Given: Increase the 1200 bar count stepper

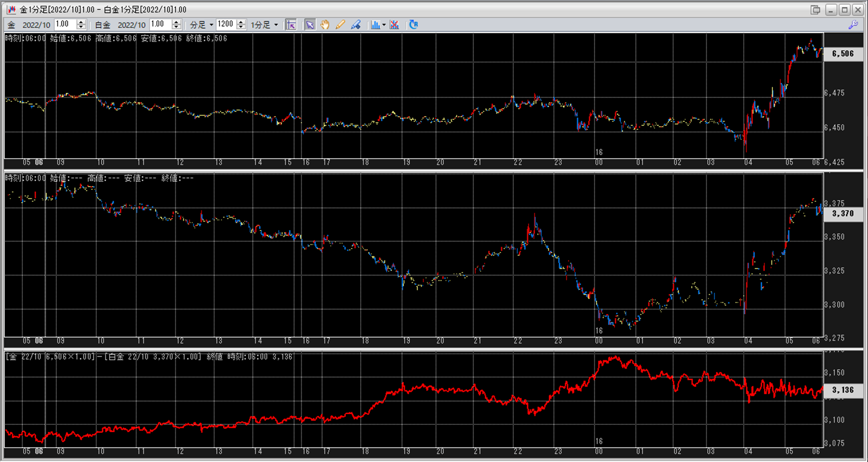Looking at the screenshot, I should tap(241, 22).
